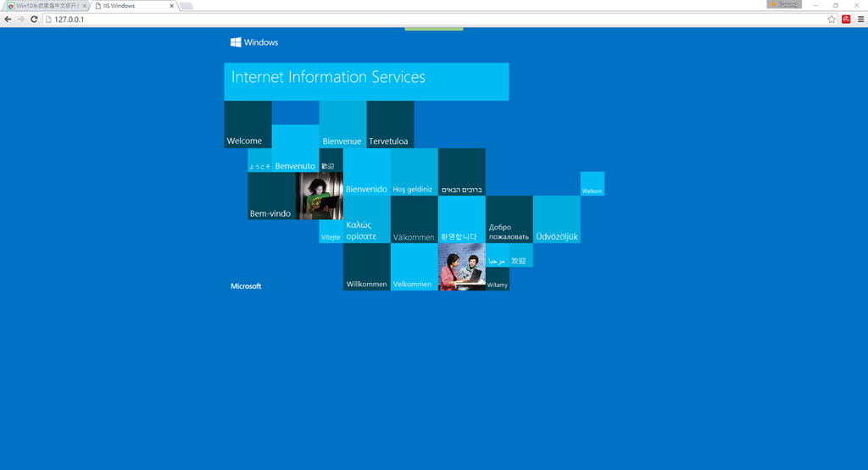
Task: Click the Vítejte tile
Action: tap(331, 231)
